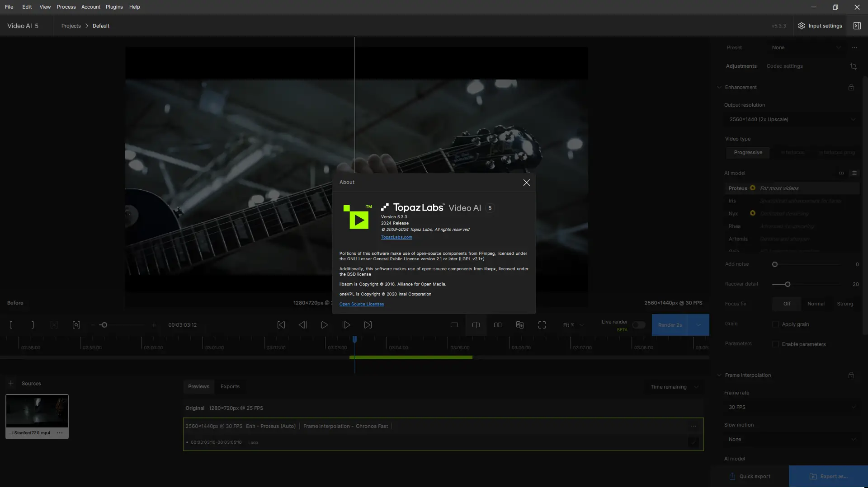868x488 pixels.
Task: Close the About dialog
Action: pyautogui.click(x=526, y=183)
